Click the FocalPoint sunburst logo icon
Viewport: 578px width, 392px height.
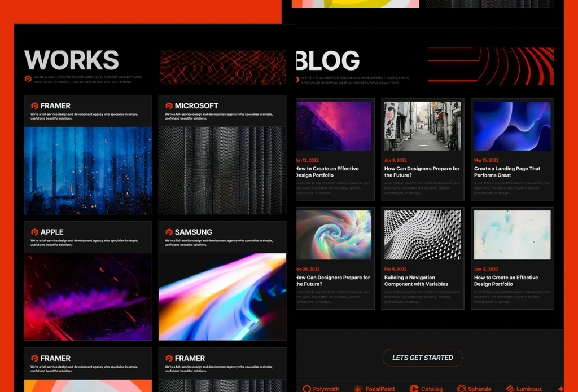[x=358, y=389]
